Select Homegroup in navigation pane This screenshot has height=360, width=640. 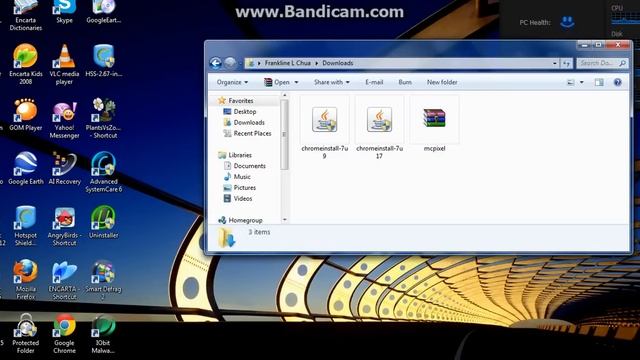[x=245, y=220]
